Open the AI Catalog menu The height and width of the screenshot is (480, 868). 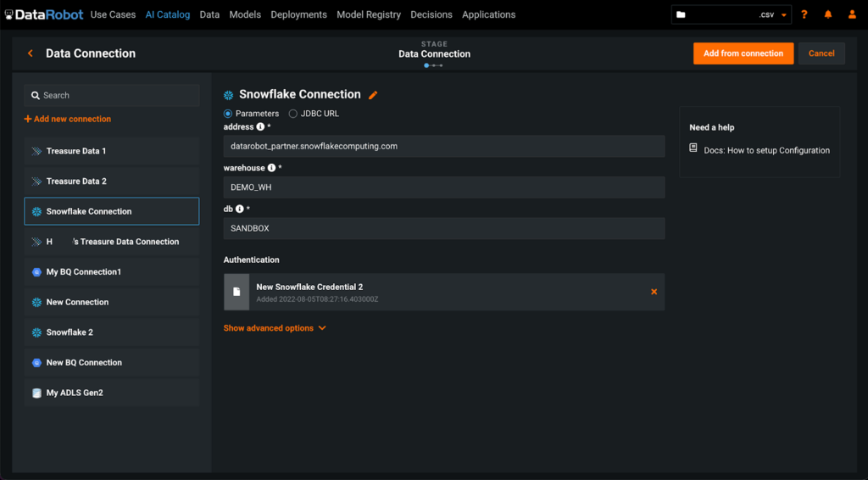click(167, 14)
